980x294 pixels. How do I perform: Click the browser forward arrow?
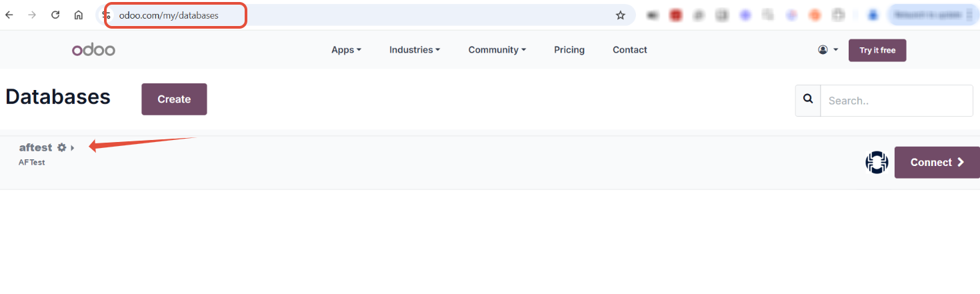coord(32,15)
